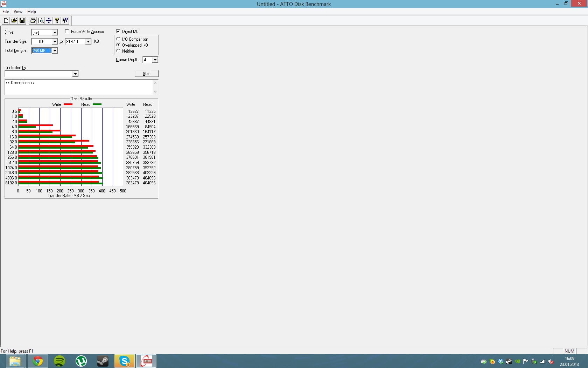Click the Read value 11335 for 0.5
588x368 pixels.
click(150, 111)
